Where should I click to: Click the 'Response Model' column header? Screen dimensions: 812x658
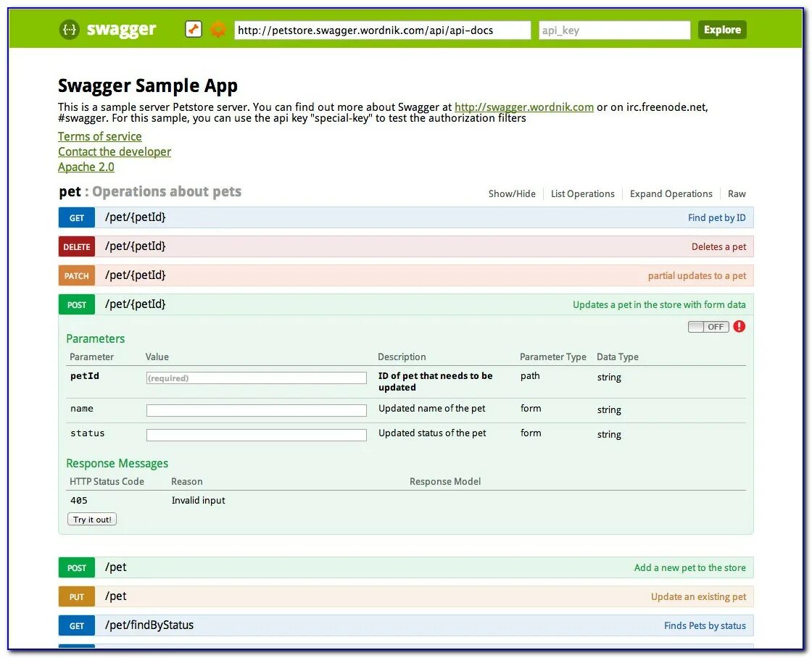click(x=445, y=482)
